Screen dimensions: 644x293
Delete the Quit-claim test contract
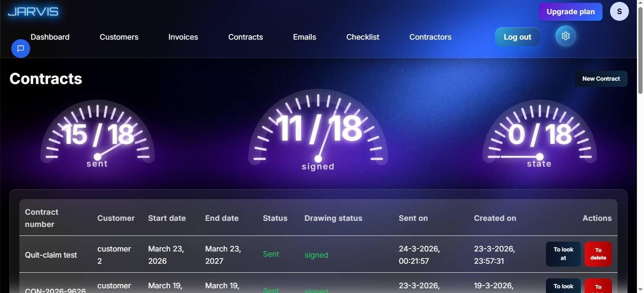pos(598,254)
